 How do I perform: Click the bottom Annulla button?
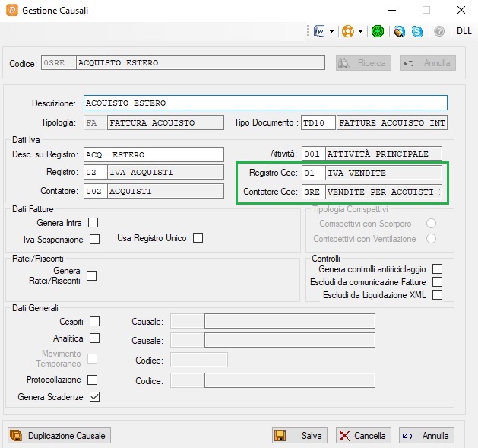coord(426,436)
